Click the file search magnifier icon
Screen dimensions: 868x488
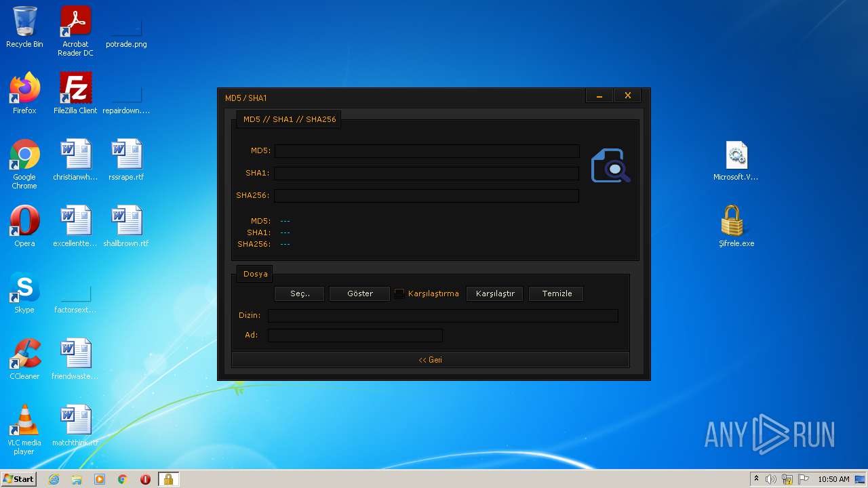coord(611,165)
